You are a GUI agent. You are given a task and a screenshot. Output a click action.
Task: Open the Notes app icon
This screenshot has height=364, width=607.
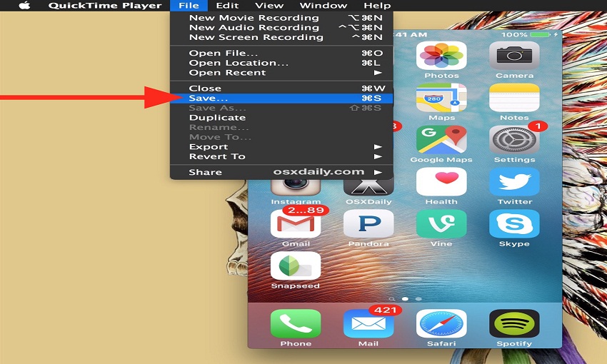(x=514, y=98)
